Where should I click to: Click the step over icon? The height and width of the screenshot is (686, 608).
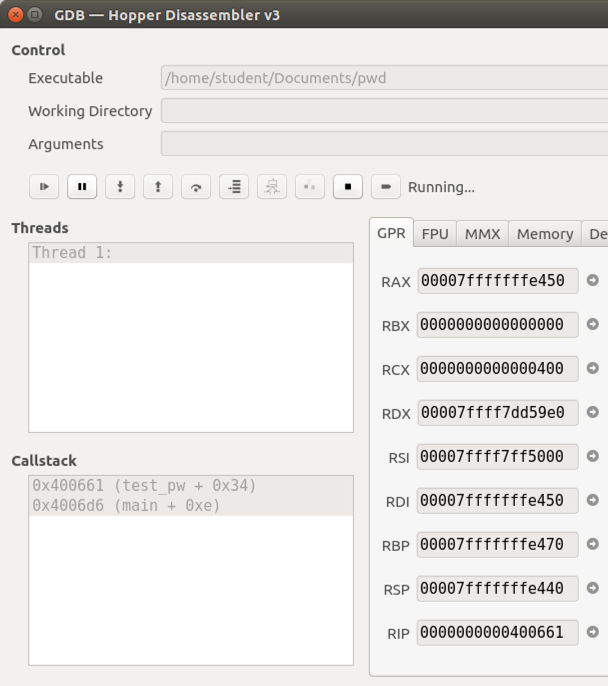tap(196, 187)
